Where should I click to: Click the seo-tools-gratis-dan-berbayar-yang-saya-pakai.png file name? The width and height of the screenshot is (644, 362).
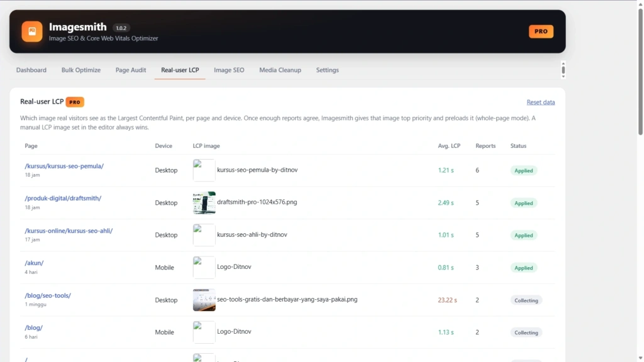tap(287, 300)
